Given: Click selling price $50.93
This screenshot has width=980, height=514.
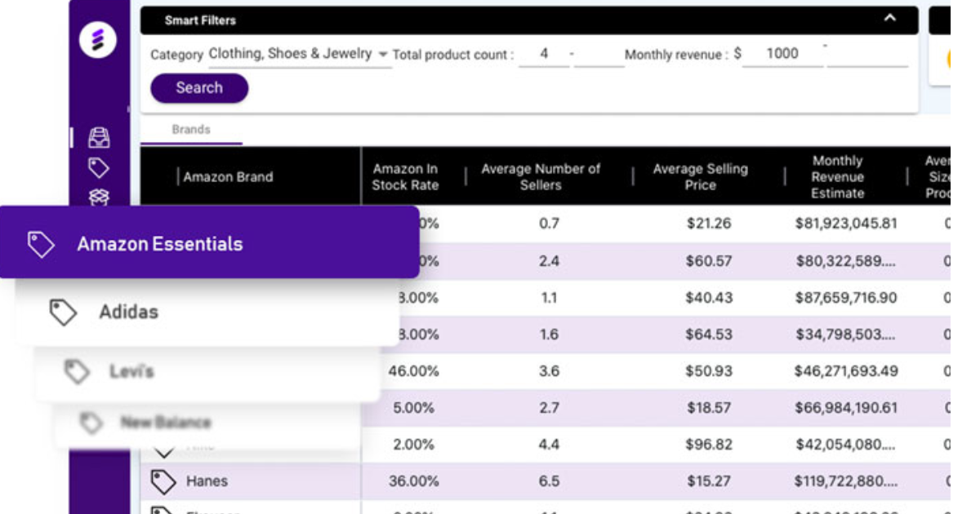Looking at the screenshot, I should 710,371.
